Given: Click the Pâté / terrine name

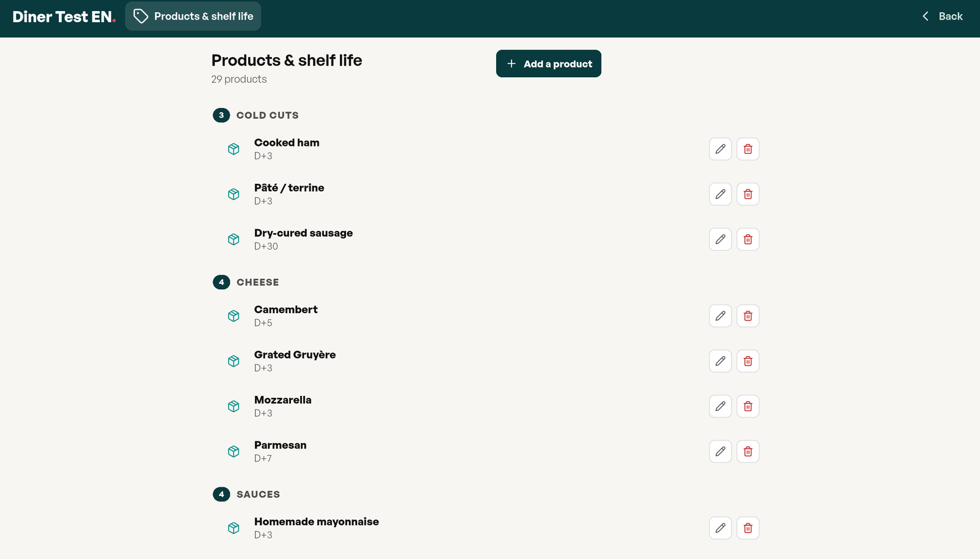Looking at the screenshot, I should click(x=289, y=188).
